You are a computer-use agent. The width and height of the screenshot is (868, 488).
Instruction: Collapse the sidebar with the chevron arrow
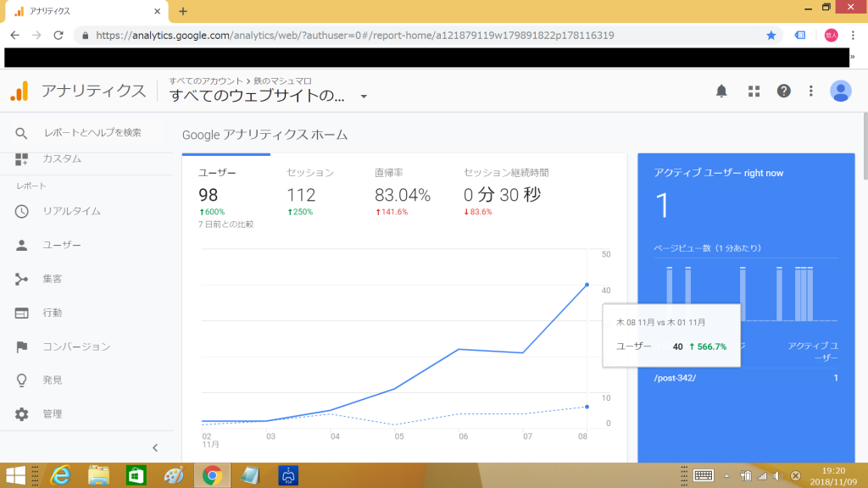155,448
